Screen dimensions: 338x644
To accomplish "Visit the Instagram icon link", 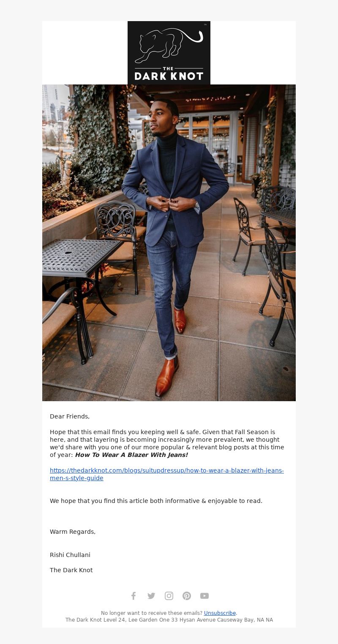I will (x=169, y=596).
